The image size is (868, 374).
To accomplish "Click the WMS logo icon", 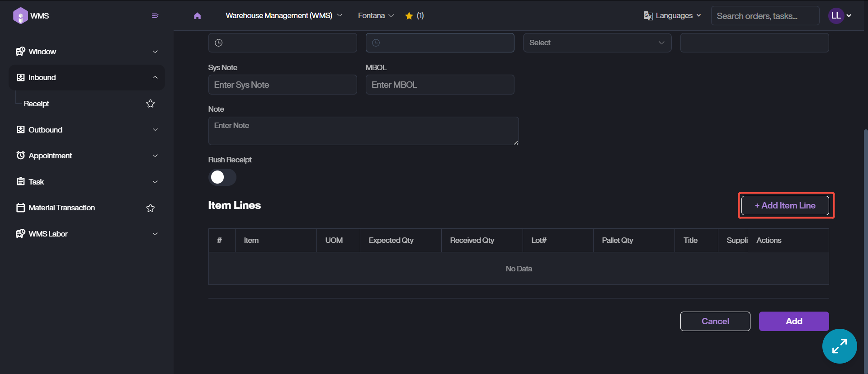I will (x=20, y=16).
